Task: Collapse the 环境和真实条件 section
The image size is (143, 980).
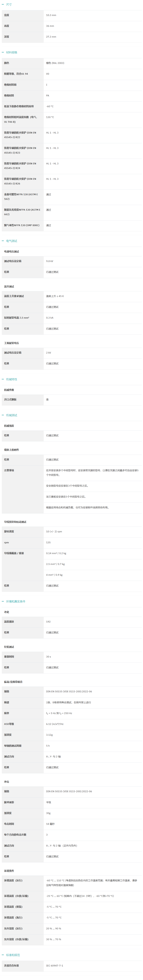Action: point(14,602)
